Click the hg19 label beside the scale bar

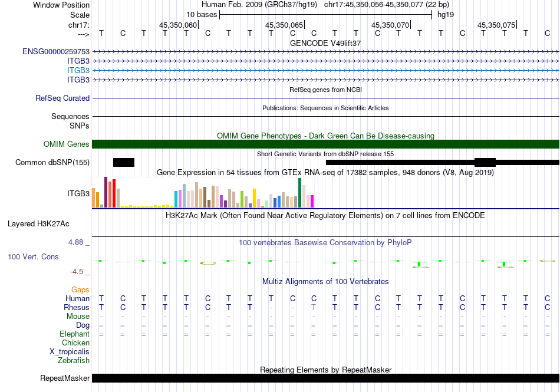click(446, 15)
